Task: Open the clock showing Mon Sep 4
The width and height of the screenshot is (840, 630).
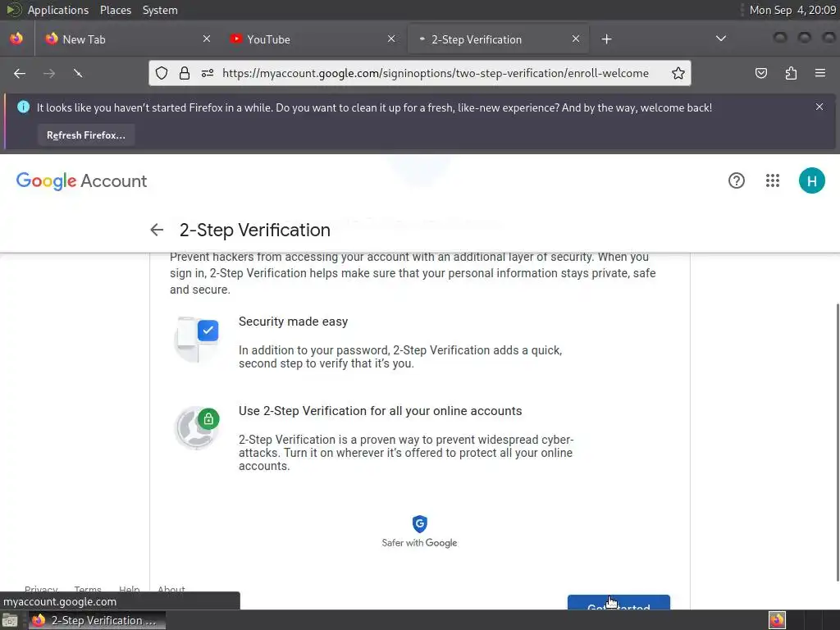Action: (792, 10)
